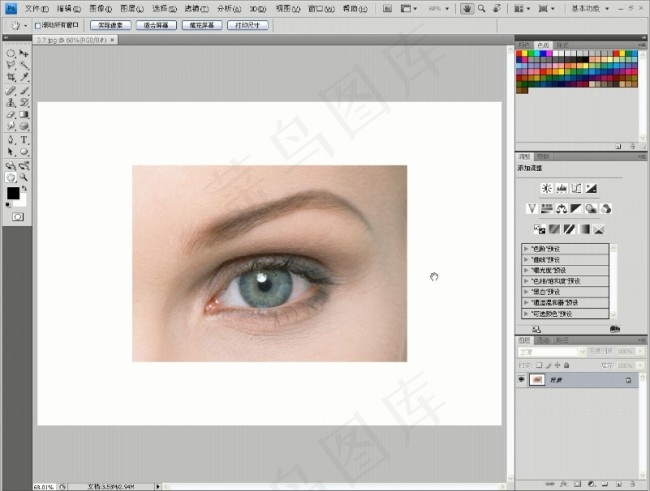
Task: Select the Move tool
Action: [24, 53]
